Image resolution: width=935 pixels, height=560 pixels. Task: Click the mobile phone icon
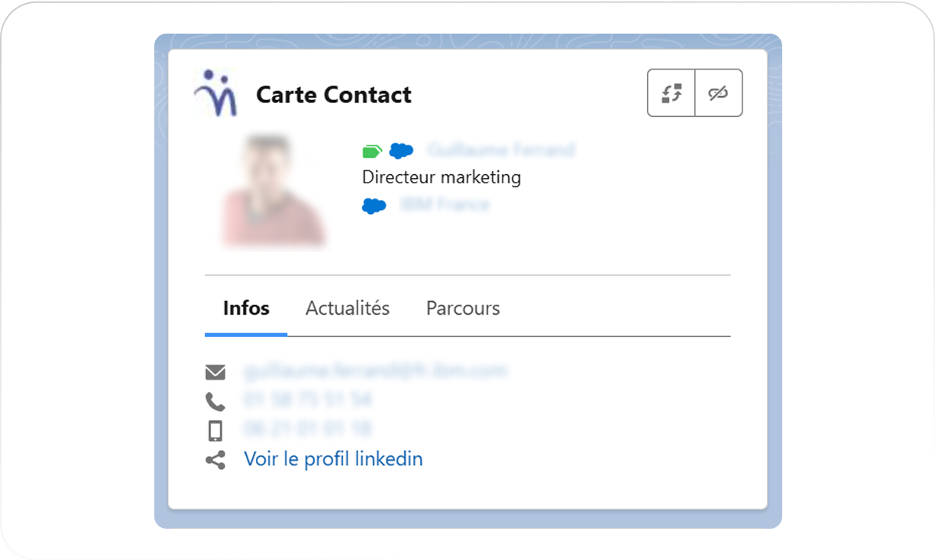[215, 430]
